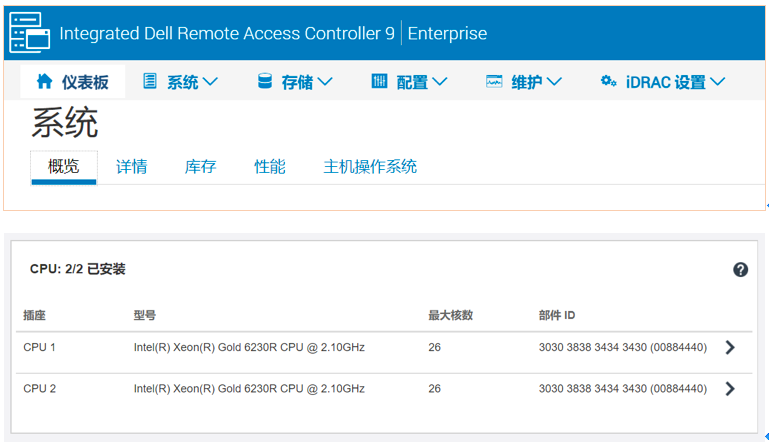Expand the 配置 dropdown menu
The height and width of the screenshot is (442, 769).
pos(422,82)
